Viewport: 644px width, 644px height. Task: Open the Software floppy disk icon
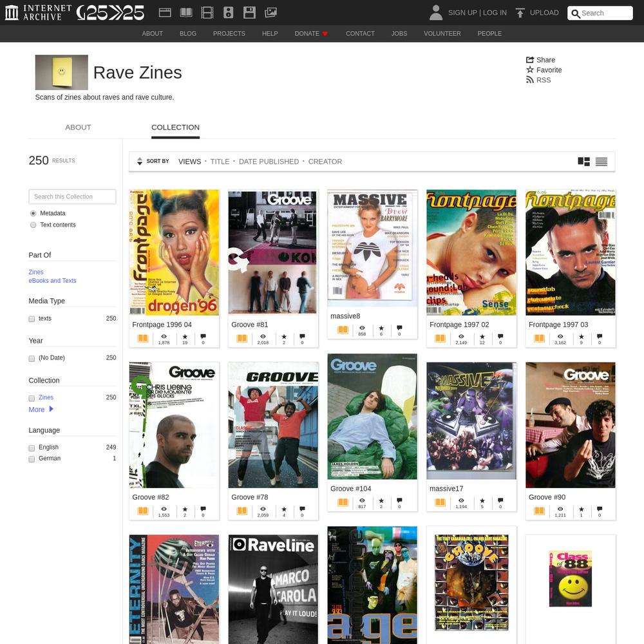point(249,13)
